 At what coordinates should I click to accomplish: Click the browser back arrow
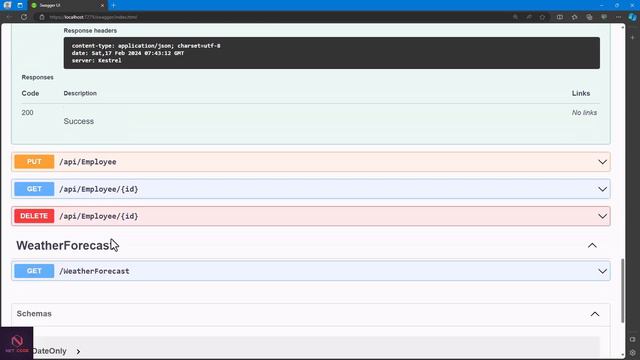[x=9, y=17]
